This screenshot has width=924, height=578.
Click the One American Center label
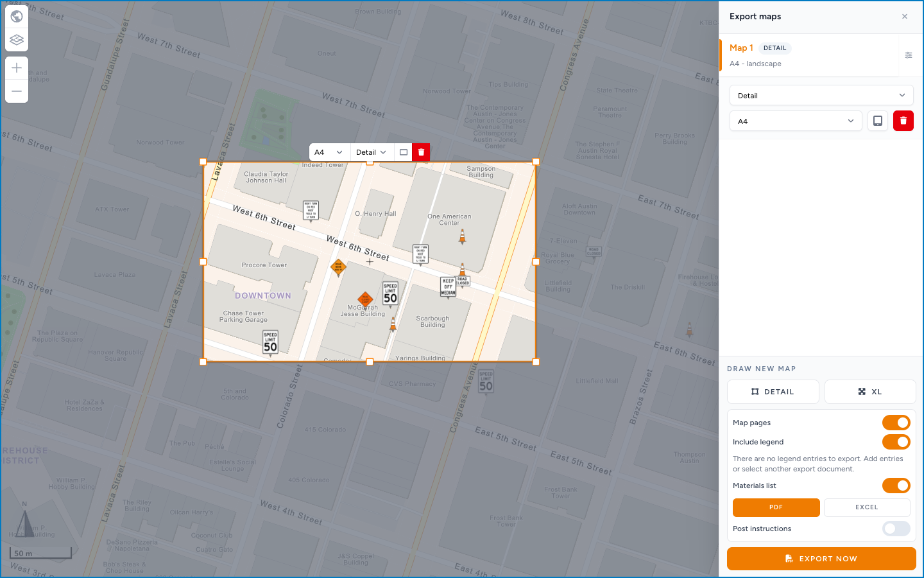(x=449, y=220)
